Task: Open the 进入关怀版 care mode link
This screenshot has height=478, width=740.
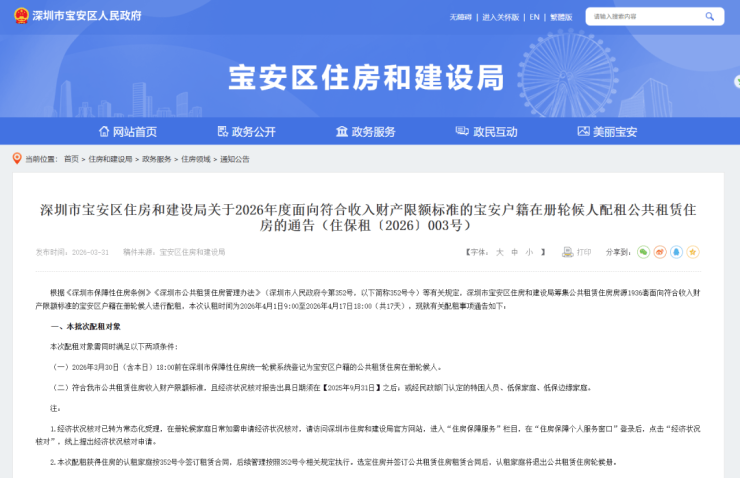Action: pos(500,17)
